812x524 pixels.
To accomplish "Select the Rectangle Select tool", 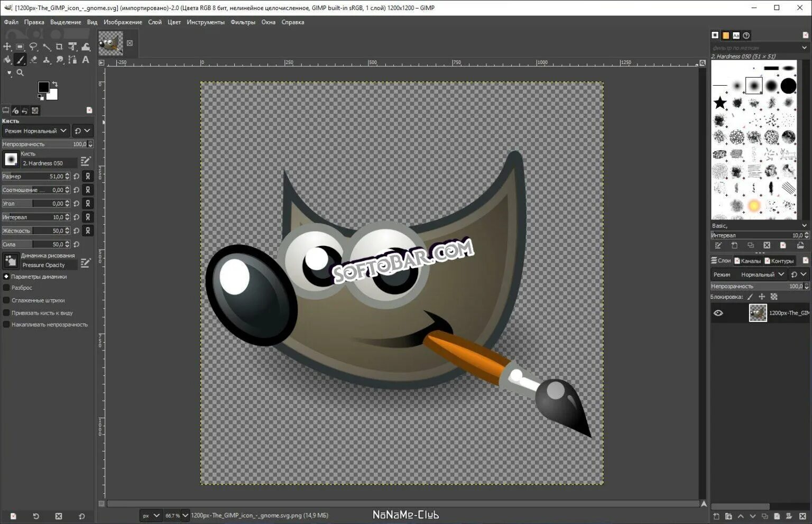I will 20,47.
